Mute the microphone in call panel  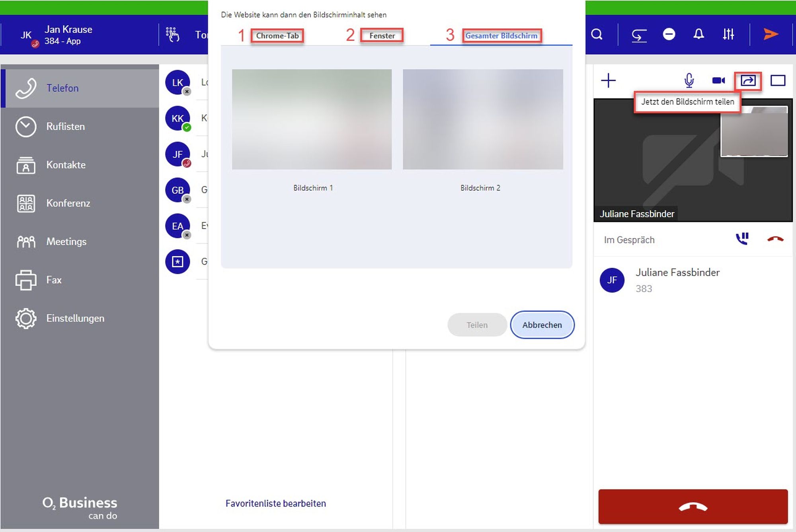pos(689,81)
